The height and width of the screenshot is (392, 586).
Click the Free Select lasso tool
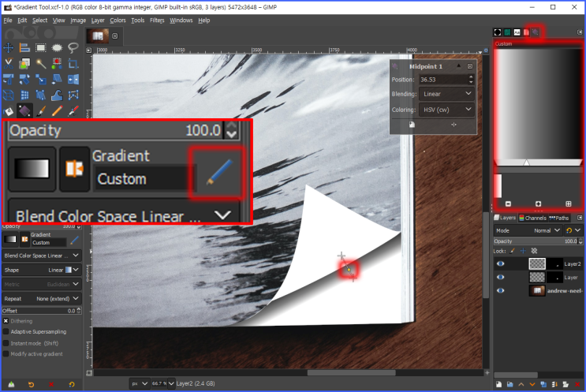tap(73, 47)
